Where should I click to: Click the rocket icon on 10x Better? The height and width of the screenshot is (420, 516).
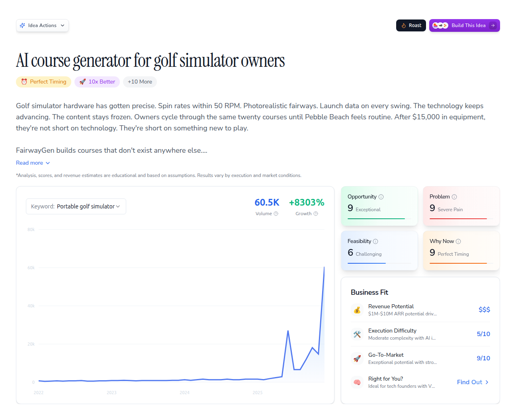(x=82, y=82)
